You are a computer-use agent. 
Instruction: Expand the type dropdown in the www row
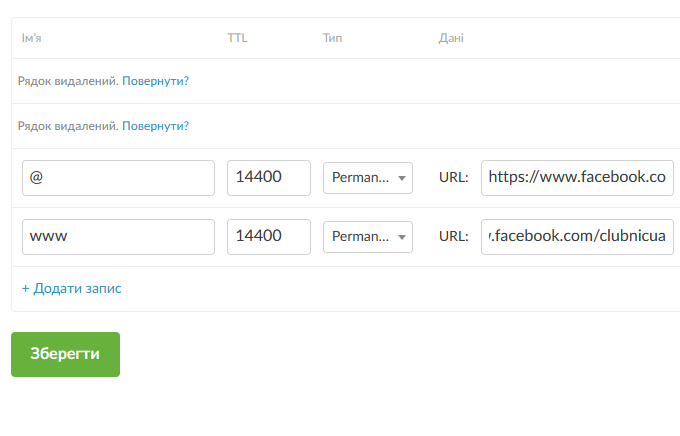pyautogui.click(x=367, y=237)
